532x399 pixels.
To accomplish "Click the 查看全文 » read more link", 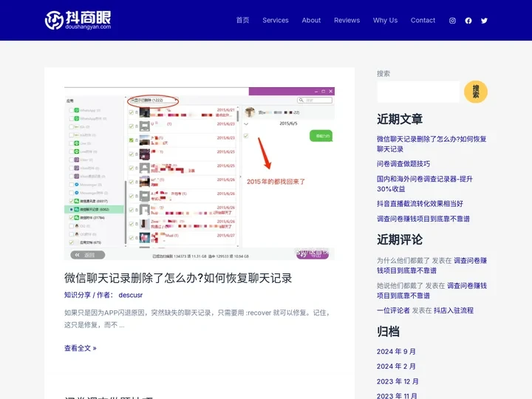I will (x=81, y=348).
